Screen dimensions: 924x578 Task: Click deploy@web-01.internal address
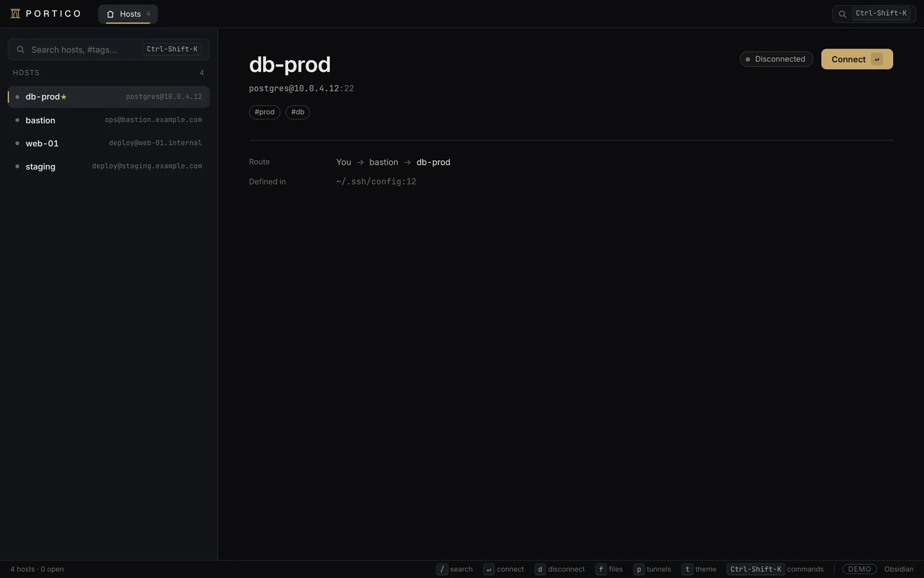[x=155, y=143]
